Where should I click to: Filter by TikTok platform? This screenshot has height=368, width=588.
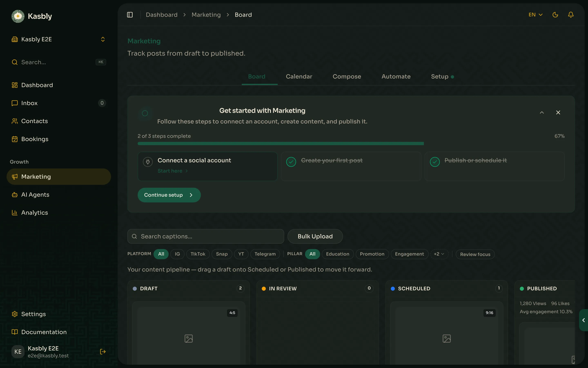click(198, 254)
